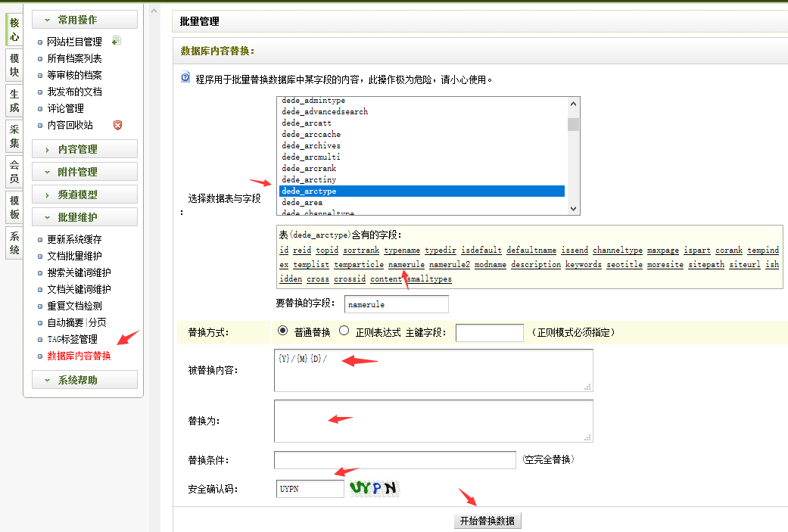Click the UYPN captcha image to refresh
788x532 pixels.
pyautogui.click(x=374, y=489)
